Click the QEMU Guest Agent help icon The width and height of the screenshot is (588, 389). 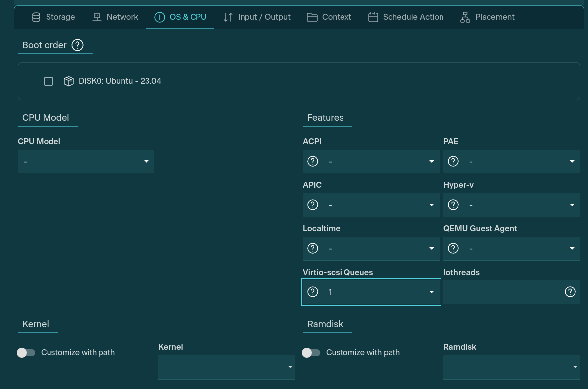coord(453,248)
